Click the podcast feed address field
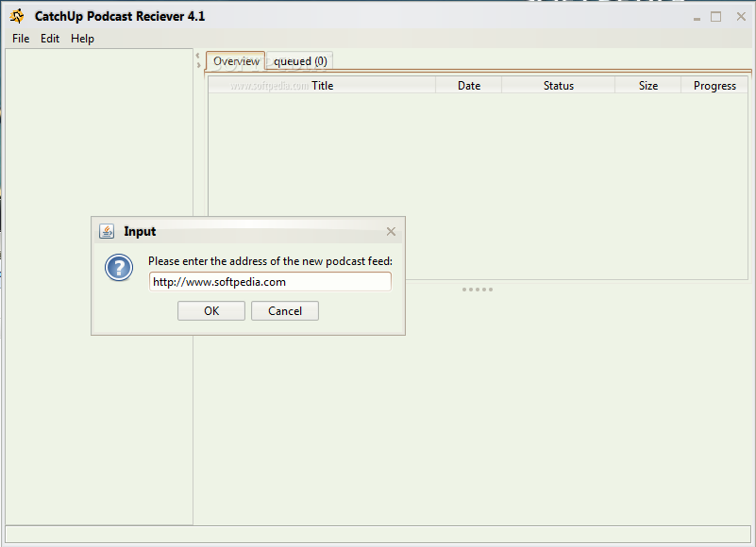The height and width of the screenshot is (547, 756). [270, 281]
